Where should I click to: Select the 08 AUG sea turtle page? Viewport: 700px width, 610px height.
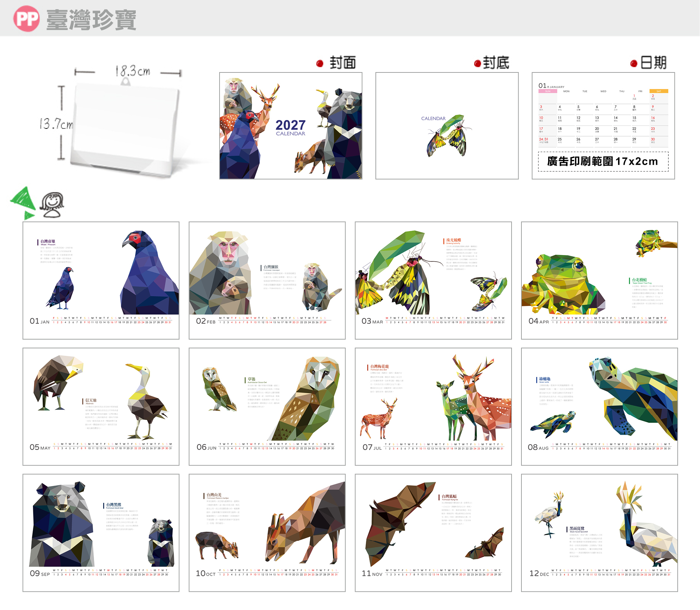coord(599,407)
